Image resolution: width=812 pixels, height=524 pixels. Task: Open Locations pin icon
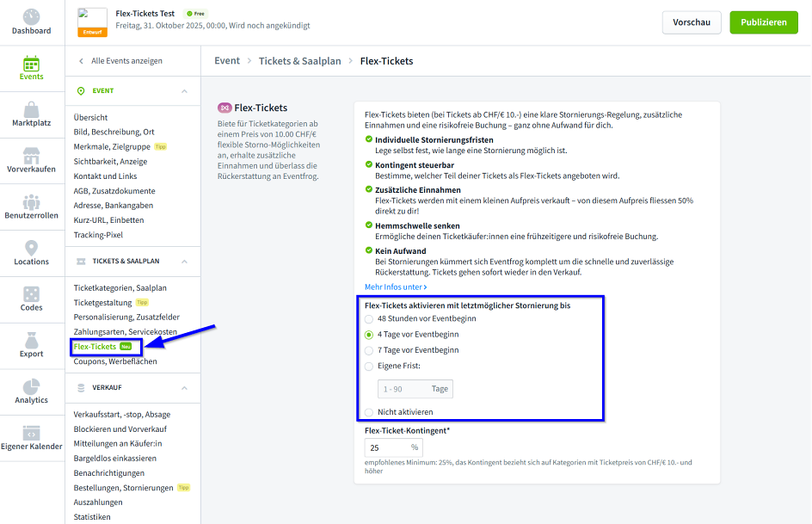32,249
